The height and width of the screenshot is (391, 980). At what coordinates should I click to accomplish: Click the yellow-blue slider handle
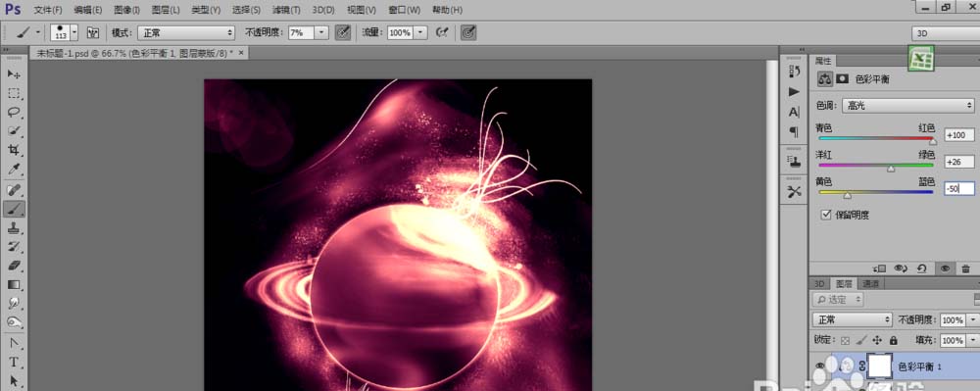pos(847,196)
